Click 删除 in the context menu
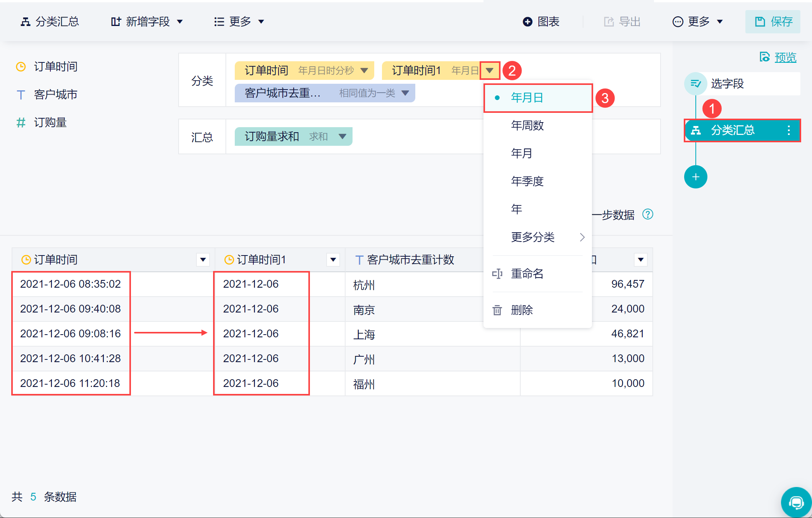 [x=522, y=310]
